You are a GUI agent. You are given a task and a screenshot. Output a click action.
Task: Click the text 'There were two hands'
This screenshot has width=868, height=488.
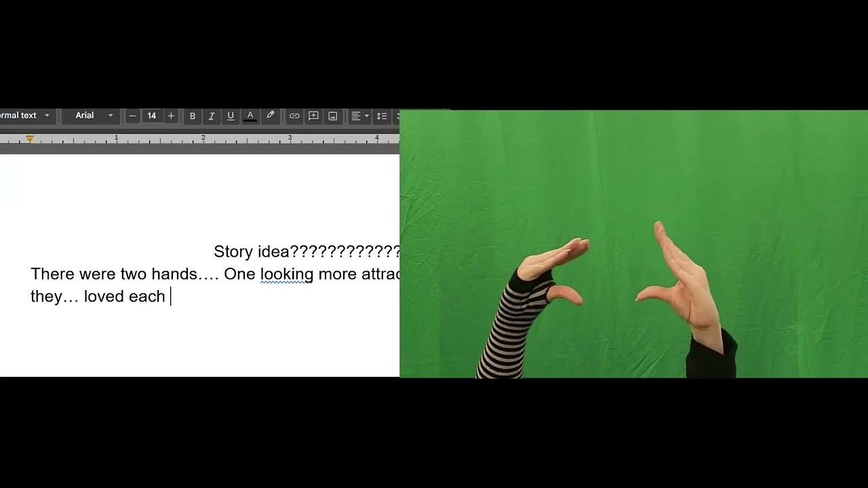[x=114, y=274]
